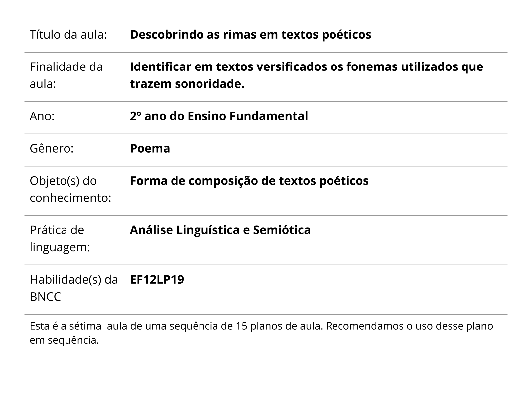Screen dimensions: 532x399
Task: Click the word 'conhecimento:' in left column
Action: pyautogui.click(x=70, y=198)
